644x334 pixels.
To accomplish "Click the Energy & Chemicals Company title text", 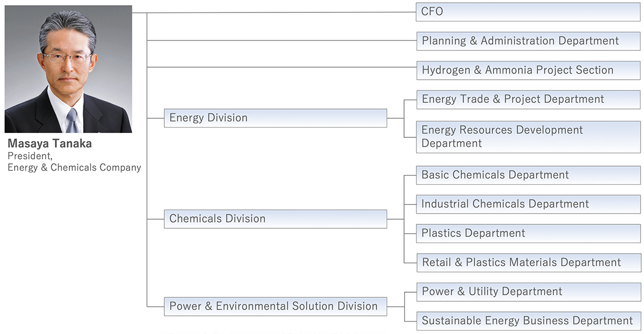I will (x=75, y=167).
